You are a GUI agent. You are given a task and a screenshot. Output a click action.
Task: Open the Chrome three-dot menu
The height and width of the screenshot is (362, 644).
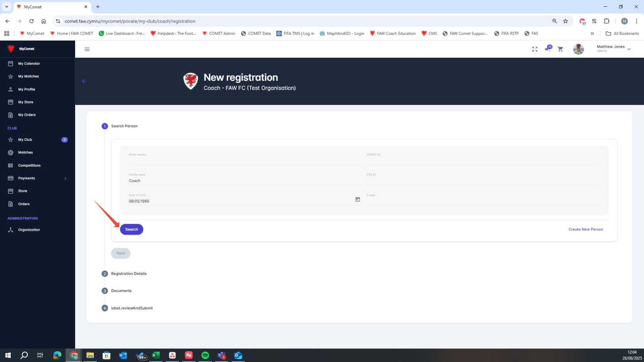pyautogui.click(x=636, y=21)
